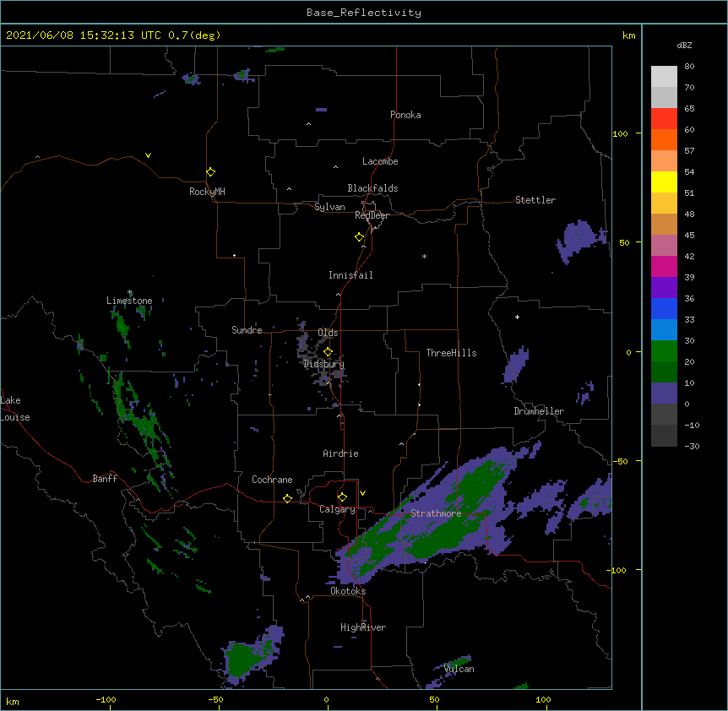Click the Innisfail label
Image resolution: width=728 pixels, height=711 pixels.
350,275
